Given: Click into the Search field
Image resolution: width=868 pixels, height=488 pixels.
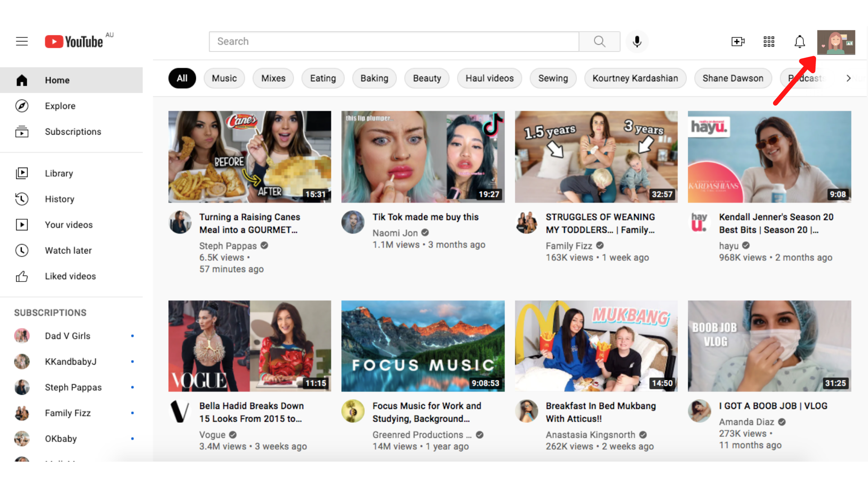Looking at the screenshot, I should (394, 42).
